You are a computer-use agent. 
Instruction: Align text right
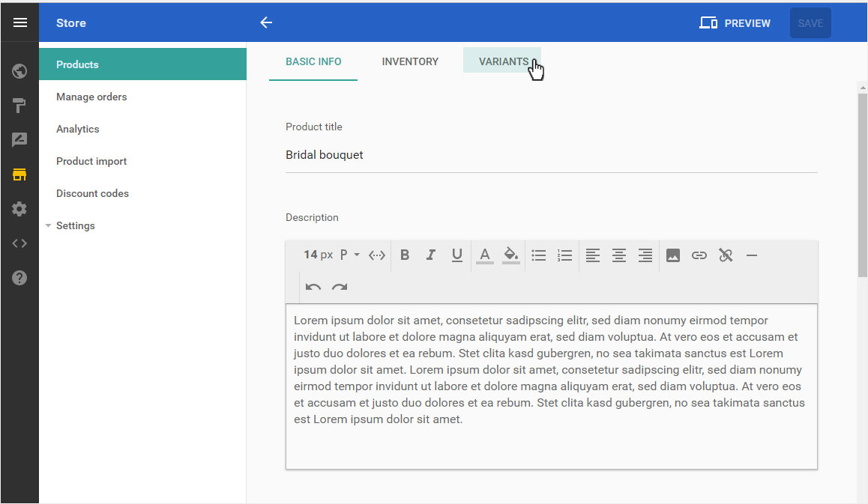click(x=645, y=255)
